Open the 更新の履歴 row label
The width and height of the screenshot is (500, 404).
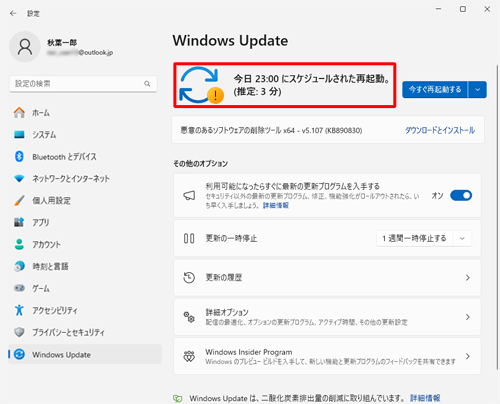(x=223, y=277)
